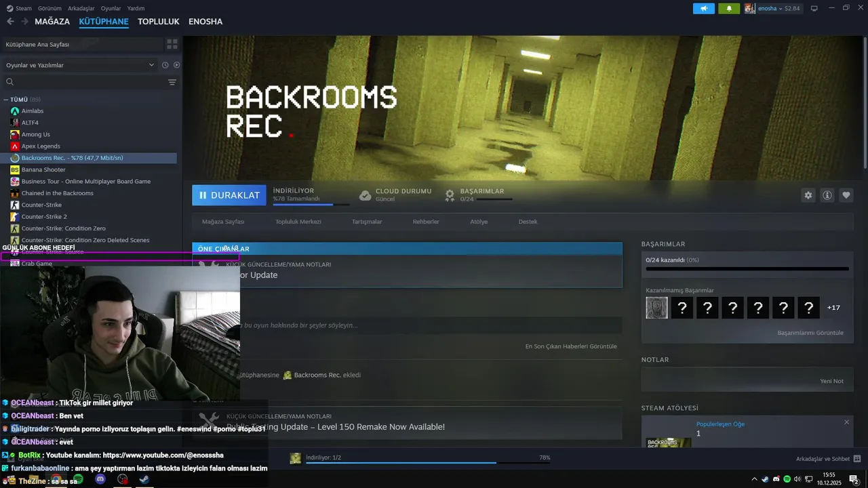The width and height of the screenshot is (868, 488).
Task: Click the +17 more achievements tile
Action: [x=833, y=308]
